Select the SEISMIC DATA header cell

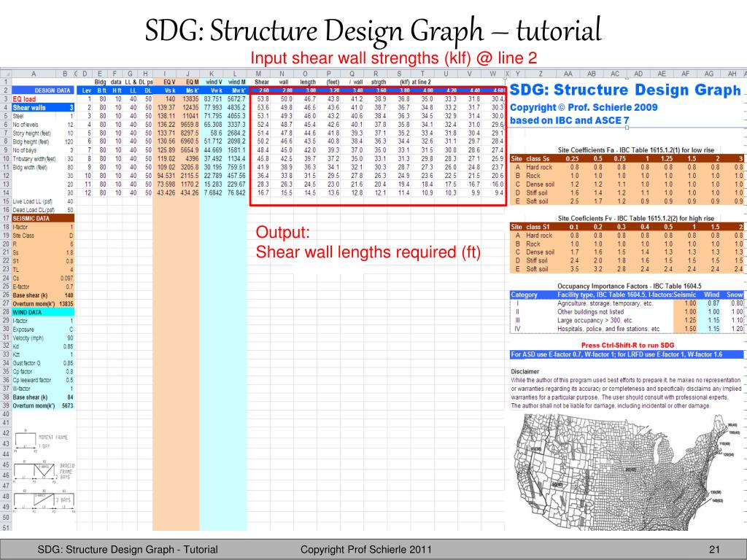point(43,219)
